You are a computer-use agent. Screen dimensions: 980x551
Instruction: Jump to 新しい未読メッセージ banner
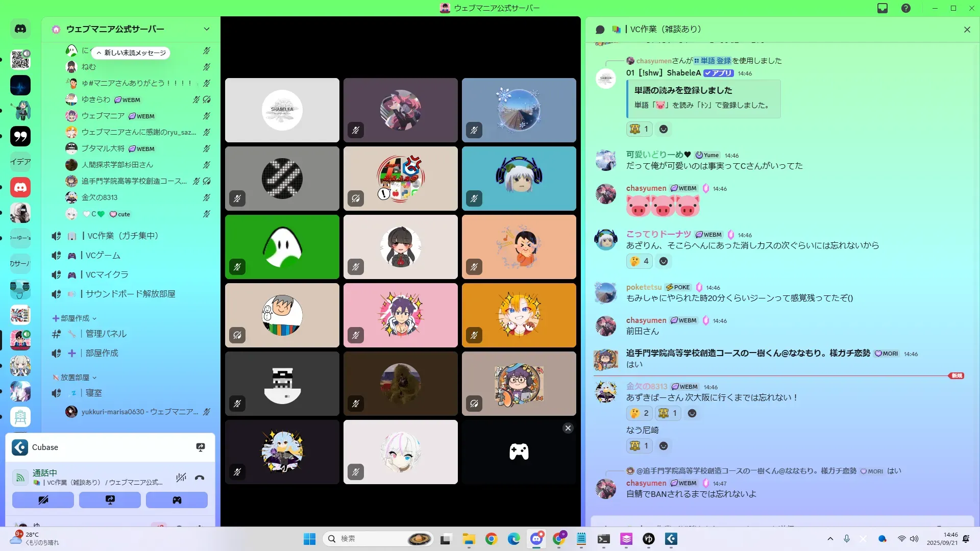(x=131, y=53)
